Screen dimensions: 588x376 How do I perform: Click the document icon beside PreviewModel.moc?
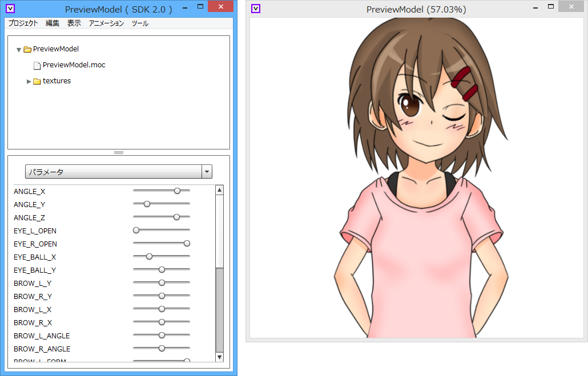[x=37, y=64]
